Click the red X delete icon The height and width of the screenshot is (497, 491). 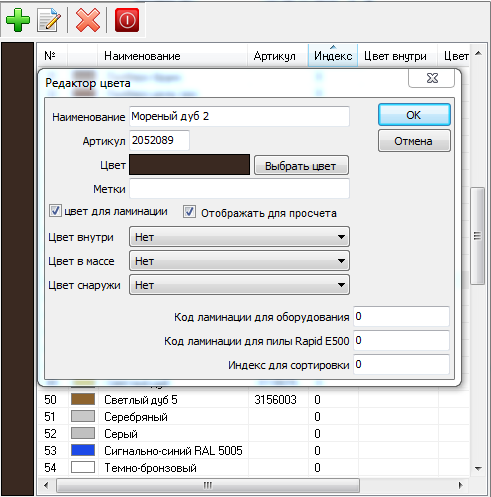point(88,20)
